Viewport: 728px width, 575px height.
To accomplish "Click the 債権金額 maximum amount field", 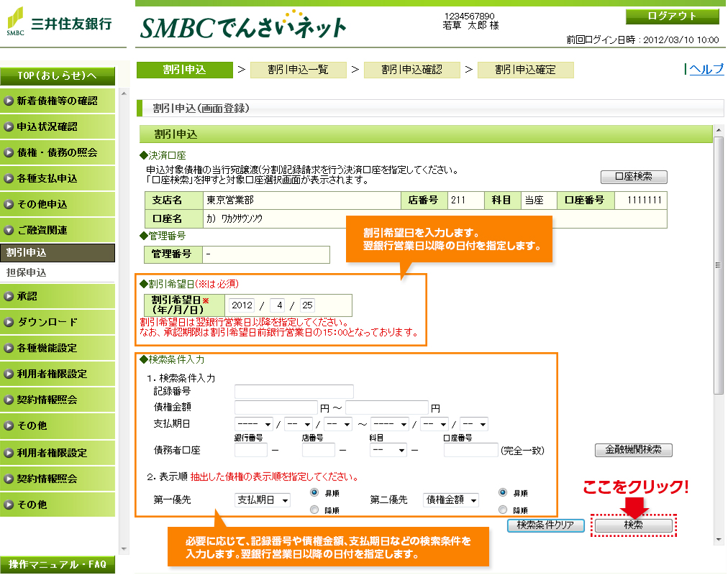I will click(387, 408).
